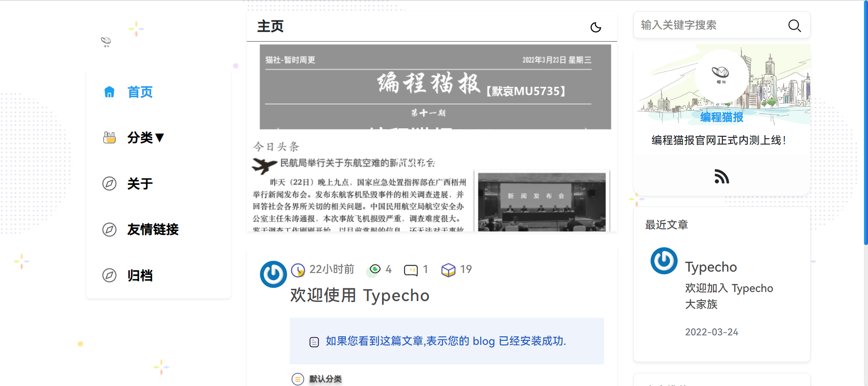868x386 pixels.
Task: Click the comment count icon on post
Action: pyautogui.click(x=410, y=270)
